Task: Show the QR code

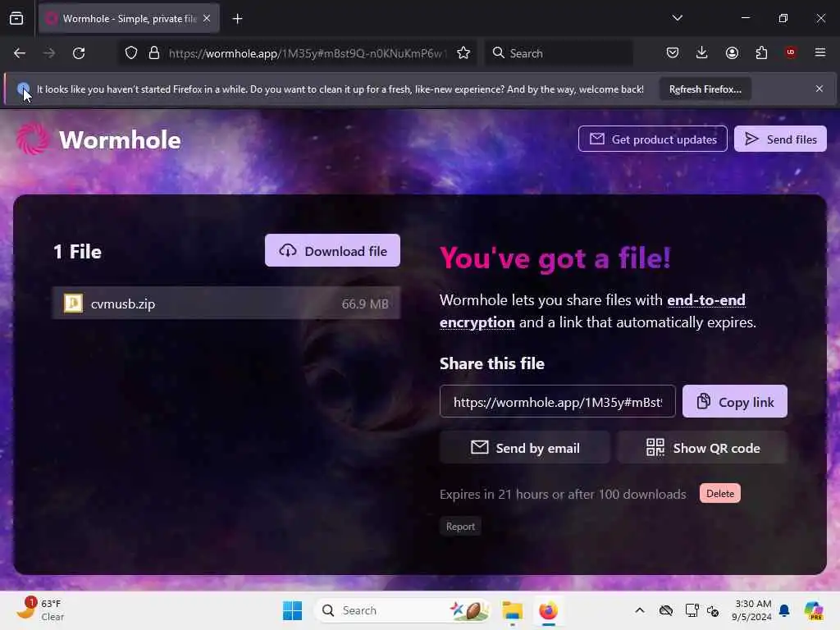Action: point(702,448)
